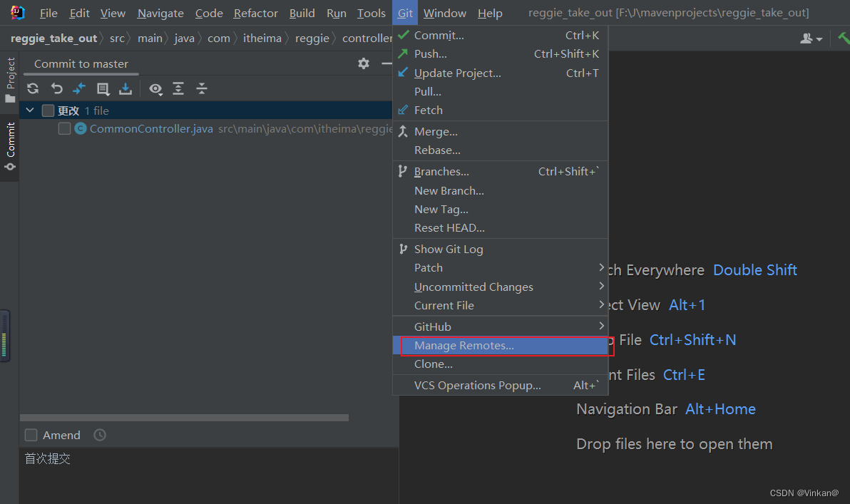850x504 pixels.
Task: Click the commit message history clock icon
Action: click(99, 435)
